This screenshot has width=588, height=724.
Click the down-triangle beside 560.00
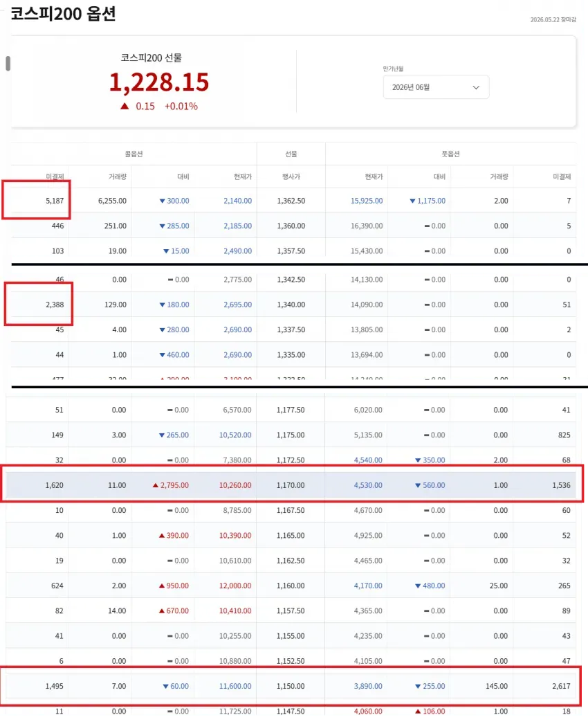click(418, 485)
